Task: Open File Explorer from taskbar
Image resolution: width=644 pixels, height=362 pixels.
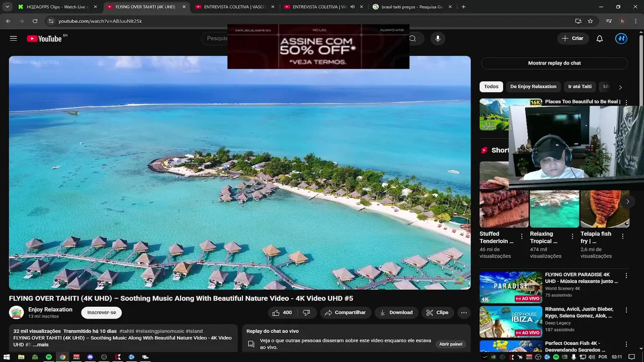Action: pos(21,357)
